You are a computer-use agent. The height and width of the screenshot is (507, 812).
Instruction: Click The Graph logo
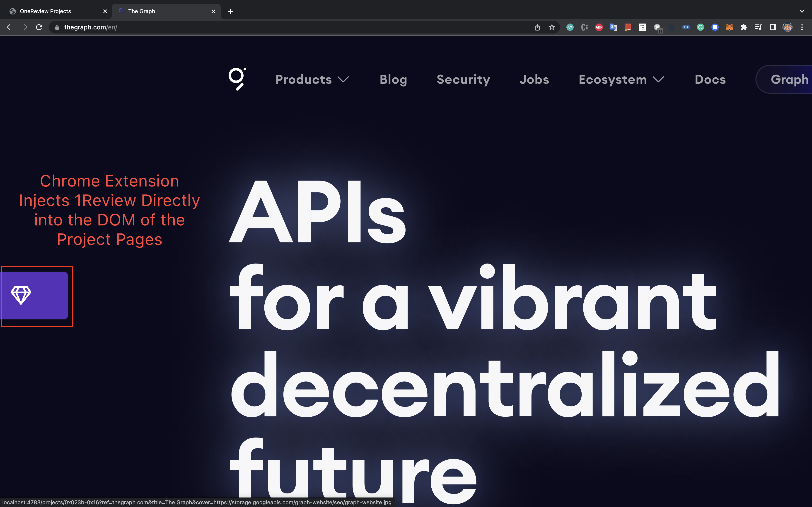[237, 79]
